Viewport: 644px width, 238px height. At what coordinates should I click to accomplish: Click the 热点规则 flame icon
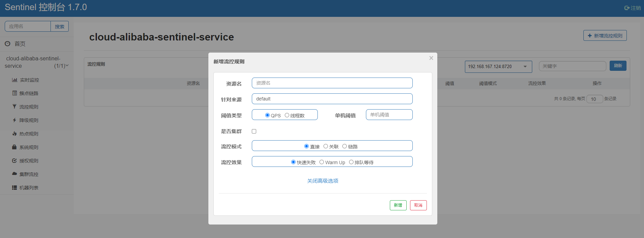14,133
